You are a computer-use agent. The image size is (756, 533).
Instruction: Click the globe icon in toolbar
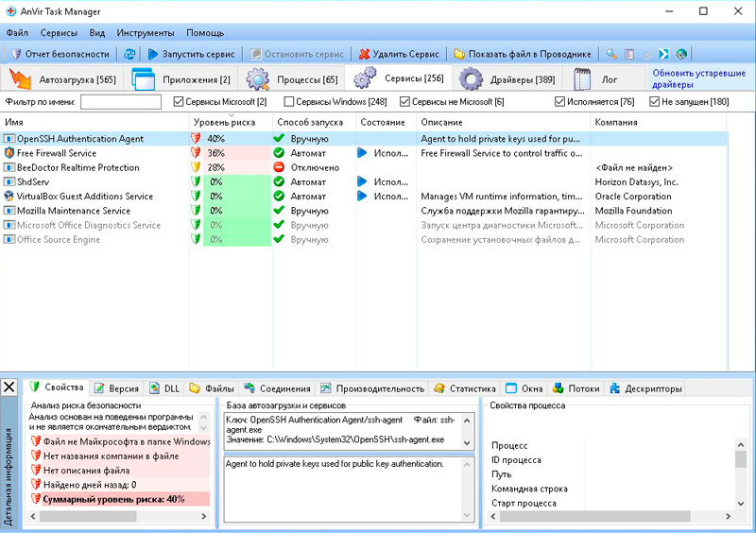click(x=681, y=54)
